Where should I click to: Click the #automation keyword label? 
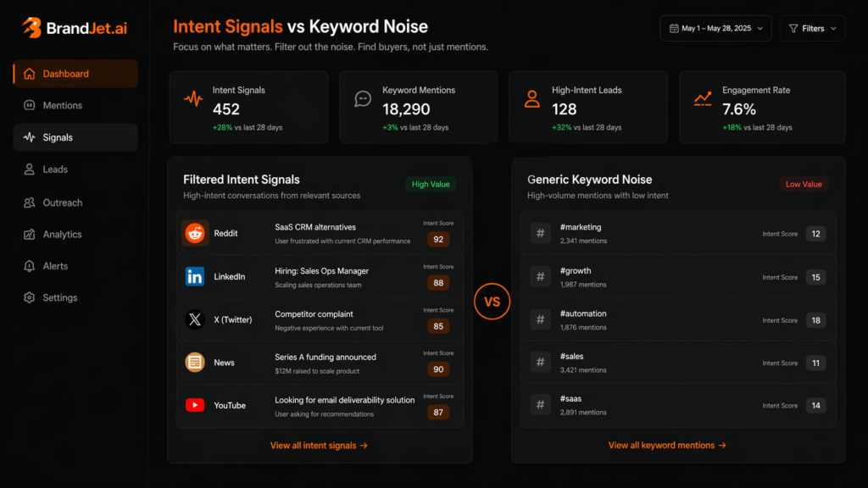[583, 313]
